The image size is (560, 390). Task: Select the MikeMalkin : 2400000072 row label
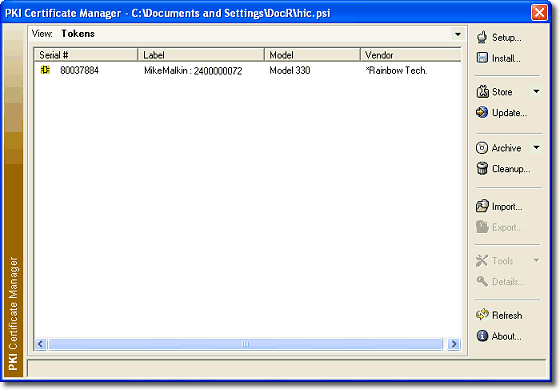pos(193,71)
